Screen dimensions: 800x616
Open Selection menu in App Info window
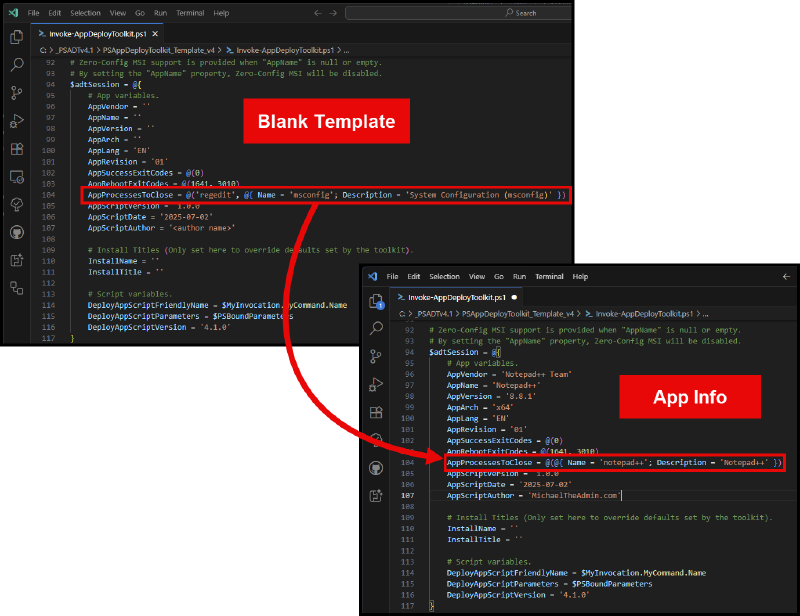pos(444,276)
